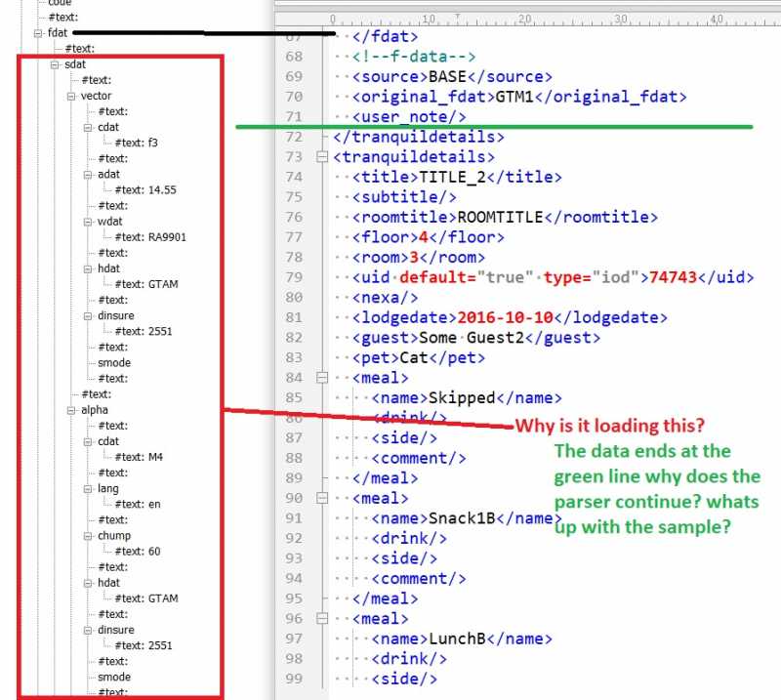This screenshot has height=700, width=781.
Task: Collapse the adat tree node
Action: point(87,175)
